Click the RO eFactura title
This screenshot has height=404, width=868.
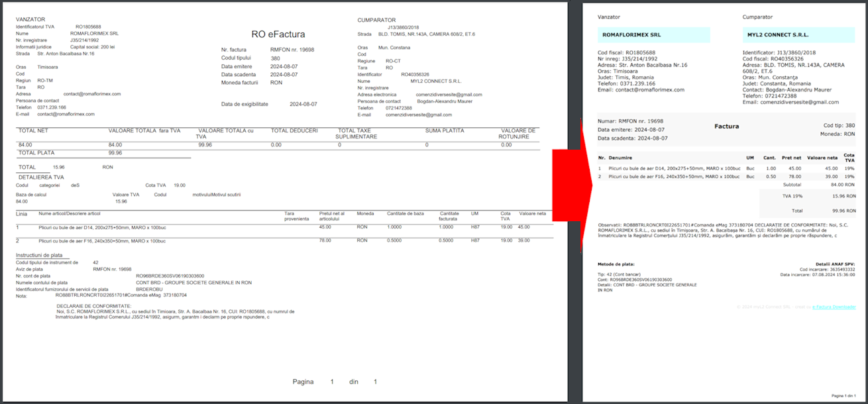[x=278, y=34]
